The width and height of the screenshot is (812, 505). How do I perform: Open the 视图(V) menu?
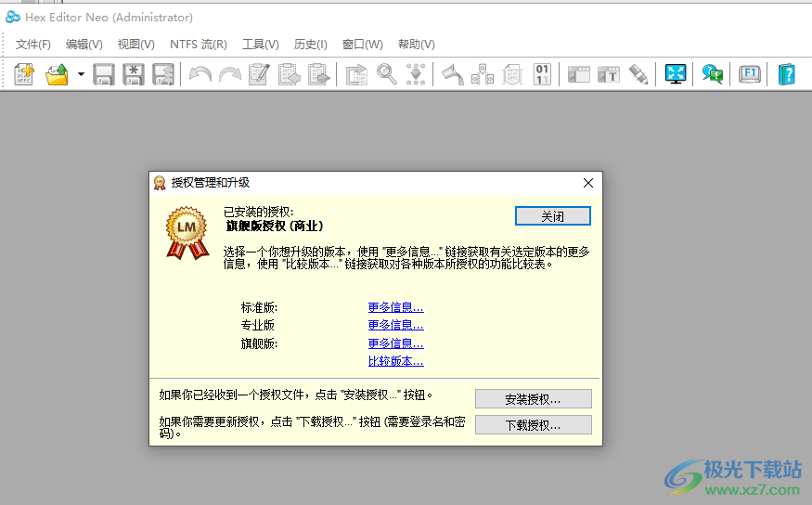pos(136,45)
